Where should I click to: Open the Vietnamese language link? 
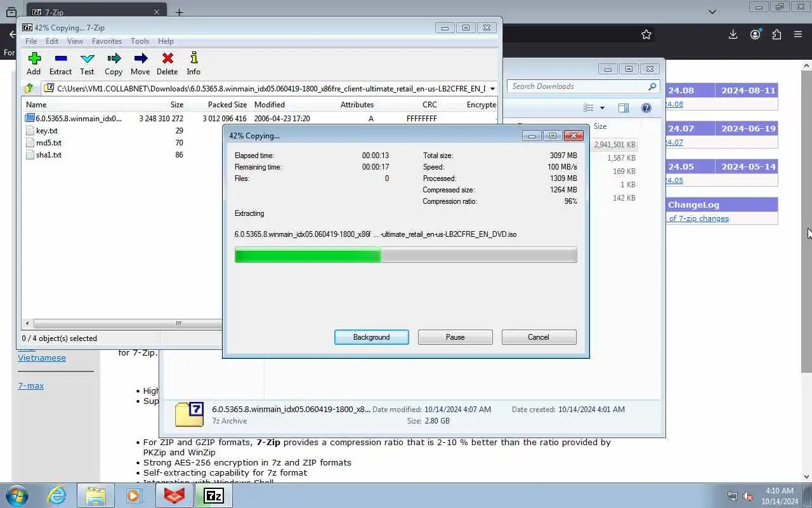[x=42, y=358]
